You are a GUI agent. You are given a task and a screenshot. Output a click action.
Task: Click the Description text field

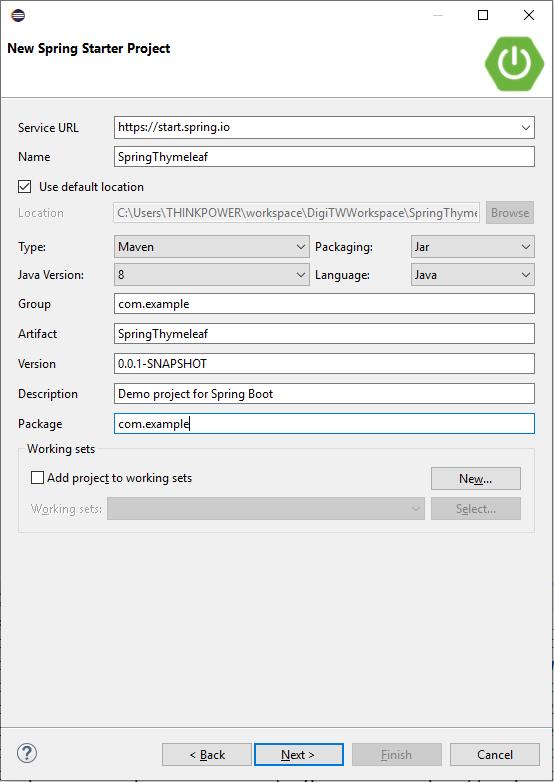tap(324, 393)
